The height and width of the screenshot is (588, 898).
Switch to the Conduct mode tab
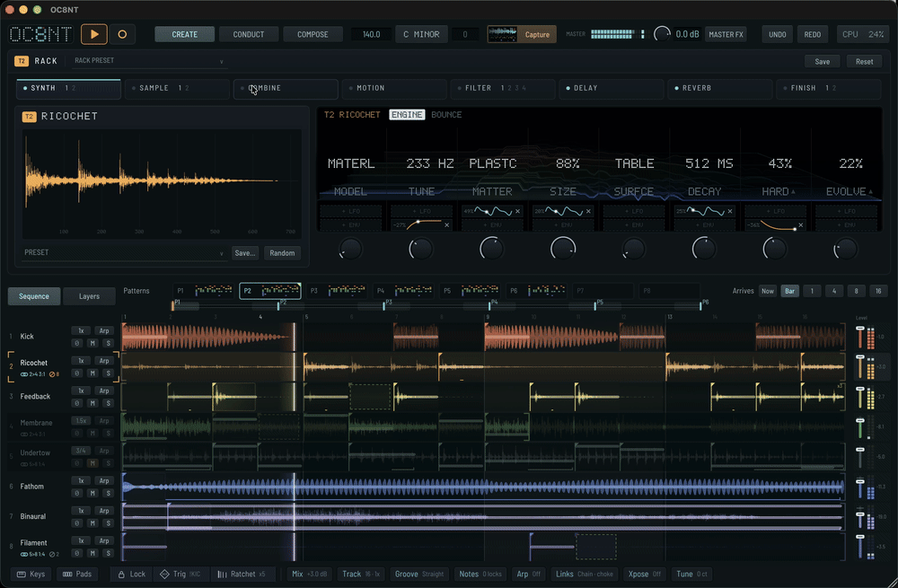pos(249,34)
